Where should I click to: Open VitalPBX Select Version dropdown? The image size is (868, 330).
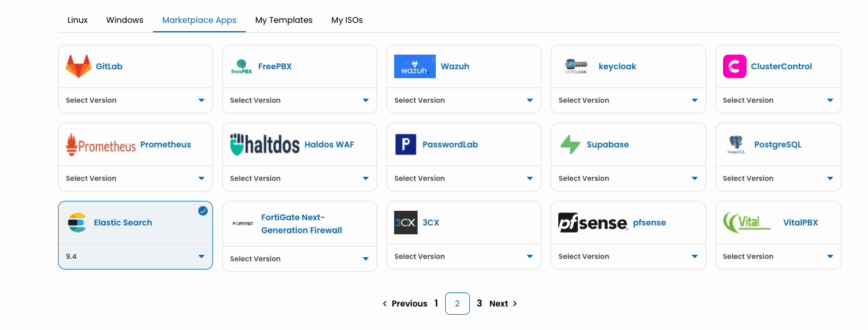click(x=779, y=257)
